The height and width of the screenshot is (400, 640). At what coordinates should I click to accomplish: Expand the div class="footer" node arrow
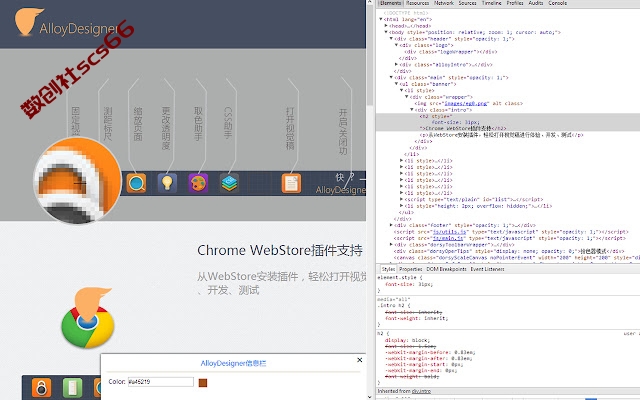[x=391, y=225]
